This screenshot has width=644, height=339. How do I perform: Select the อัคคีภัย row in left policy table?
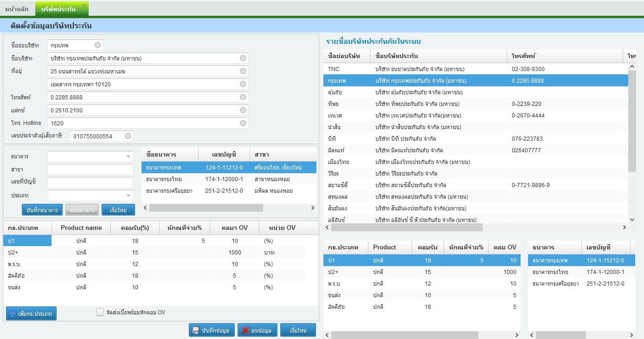coord(154,275)
